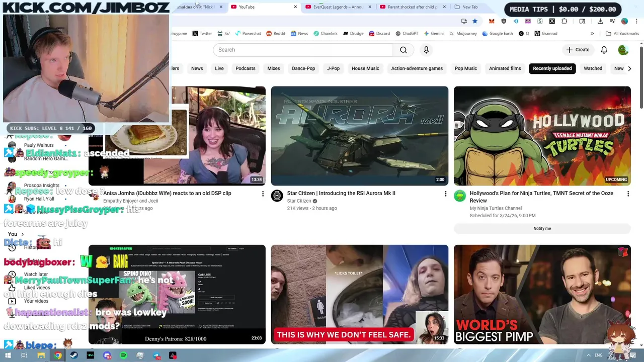Open the Chainlink bookmark
The height and width of the screenshot is (362, 644).
coord(325,34)
